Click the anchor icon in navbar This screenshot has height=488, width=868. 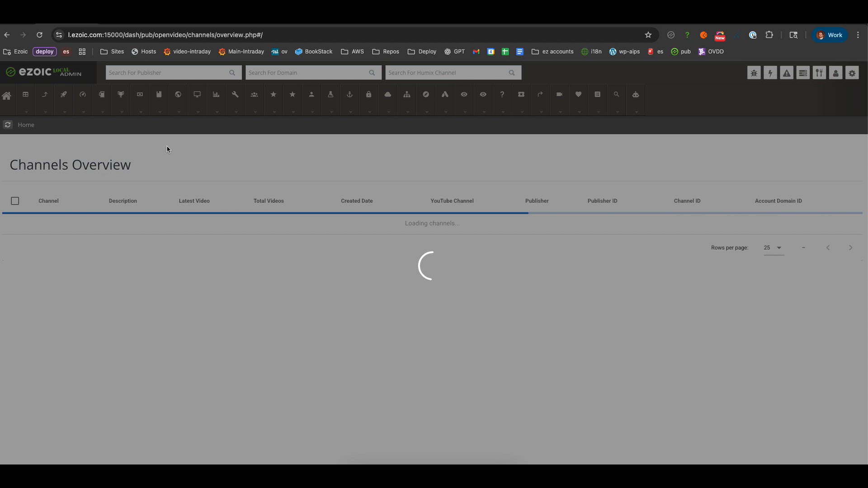tap(349, 94)
